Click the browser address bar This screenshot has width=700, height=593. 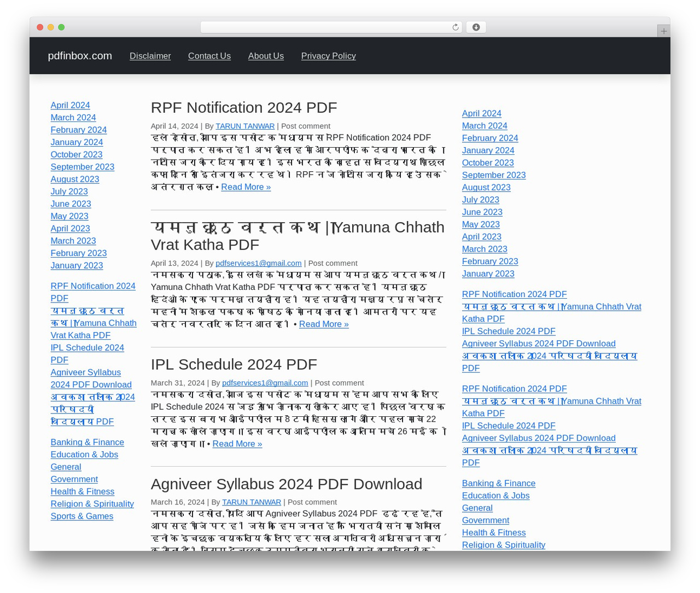point(331,27)
